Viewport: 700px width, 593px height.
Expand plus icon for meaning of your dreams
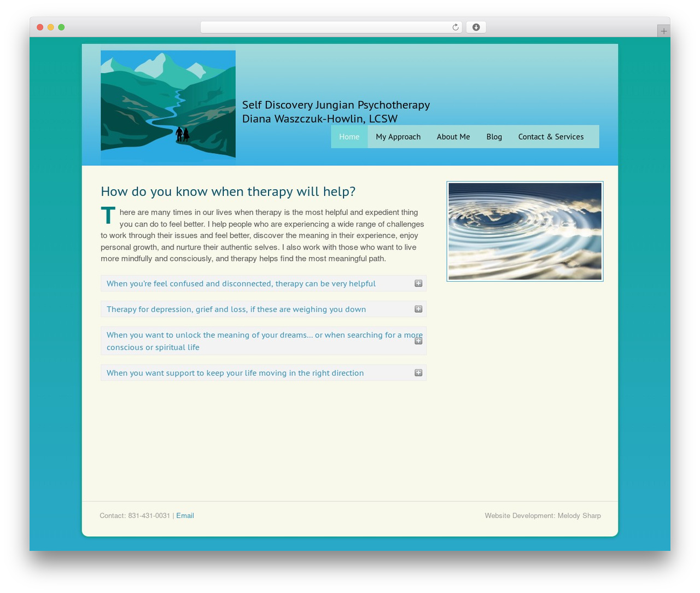coord(418,341)
